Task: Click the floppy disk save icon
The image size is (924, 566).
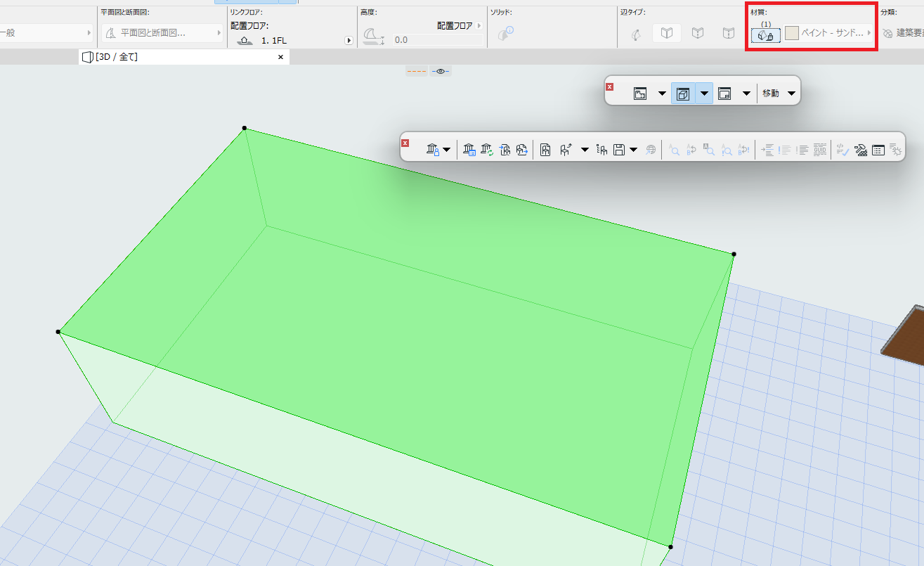Action: pos(619,149)
